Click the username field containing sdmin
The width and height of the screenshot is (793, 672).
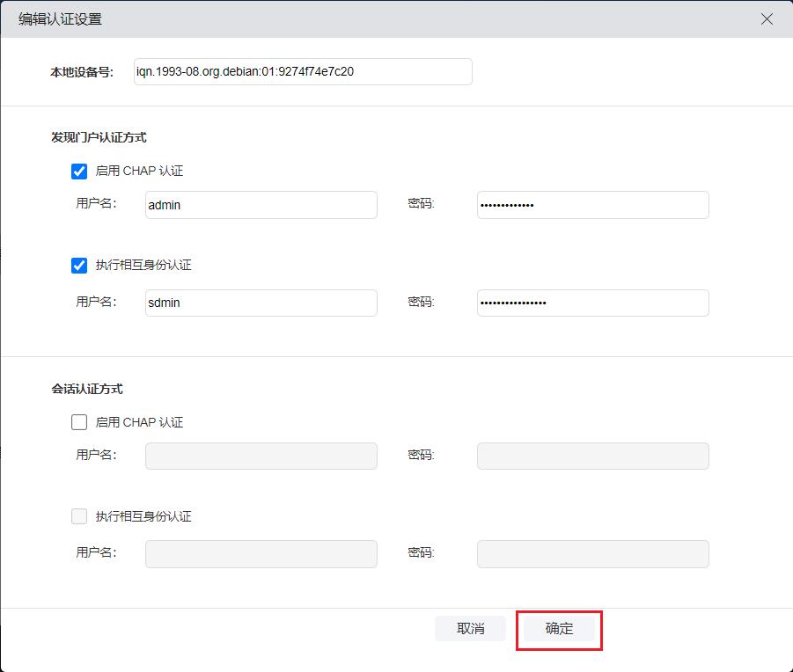point(261,303)
